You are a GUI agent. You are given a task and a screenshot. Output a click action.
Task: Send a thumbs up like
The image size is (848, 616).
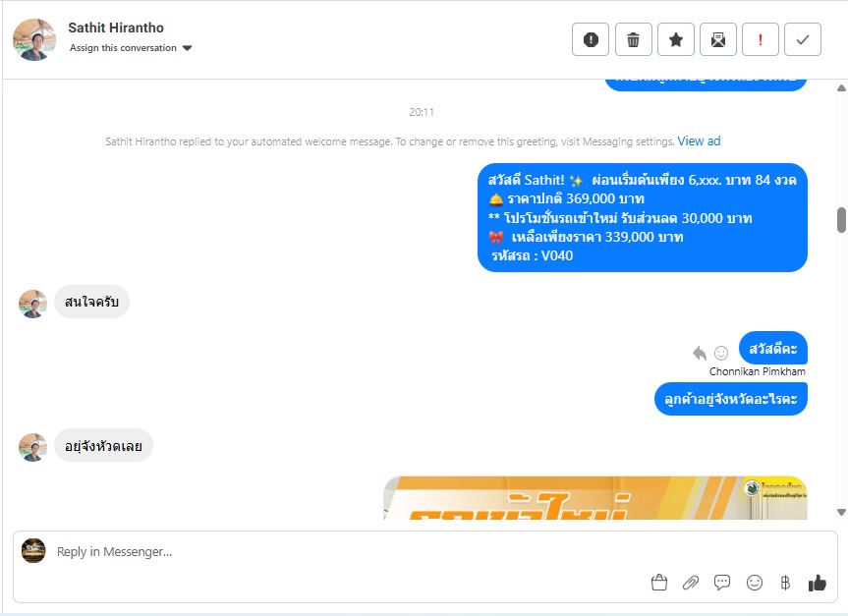[818, 583]
